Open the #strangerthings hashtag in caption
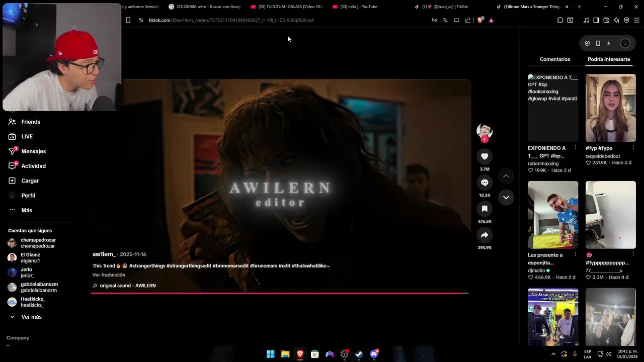 [x=147, y=266]
